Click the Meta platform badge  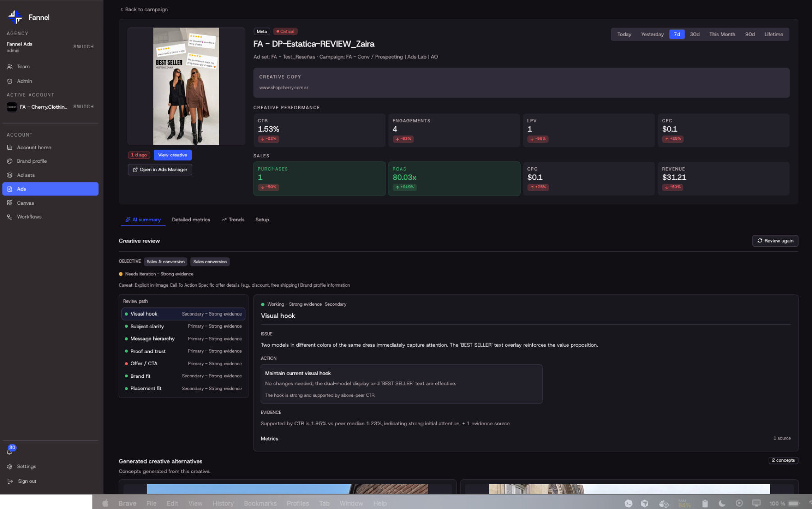(262, 32)
